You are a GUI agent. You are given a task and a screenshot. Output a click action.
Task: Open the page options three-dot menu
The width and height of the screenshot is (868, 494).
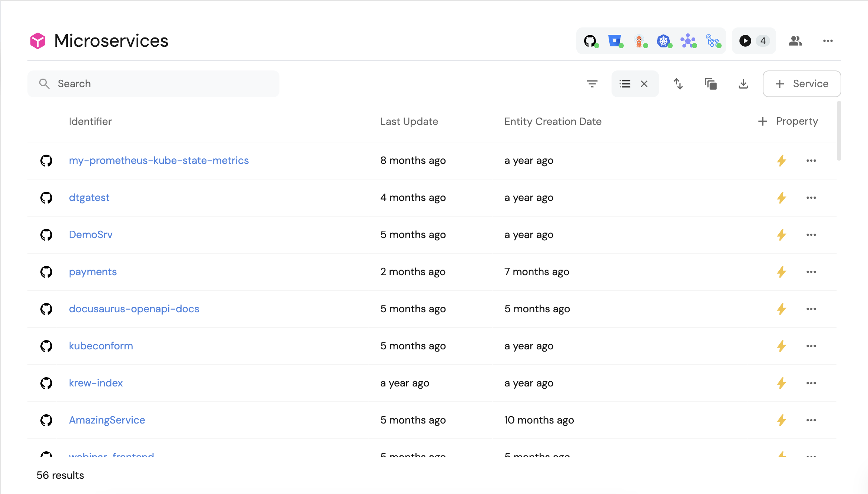828,41
